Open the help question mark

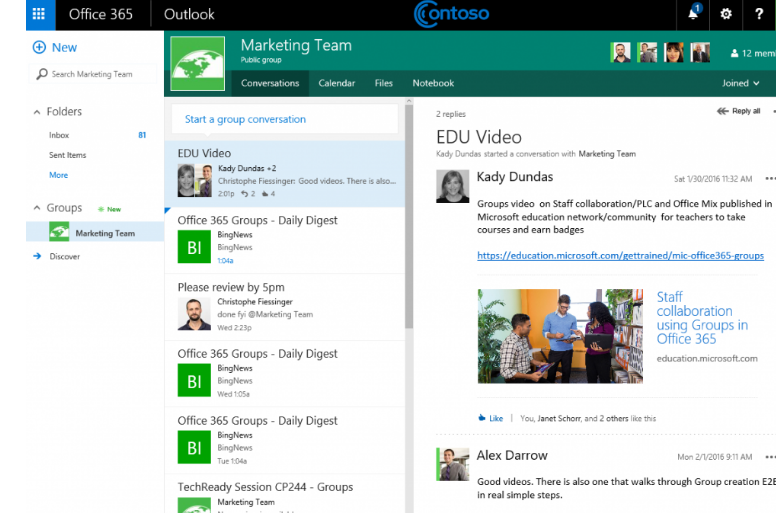point(759,14)
